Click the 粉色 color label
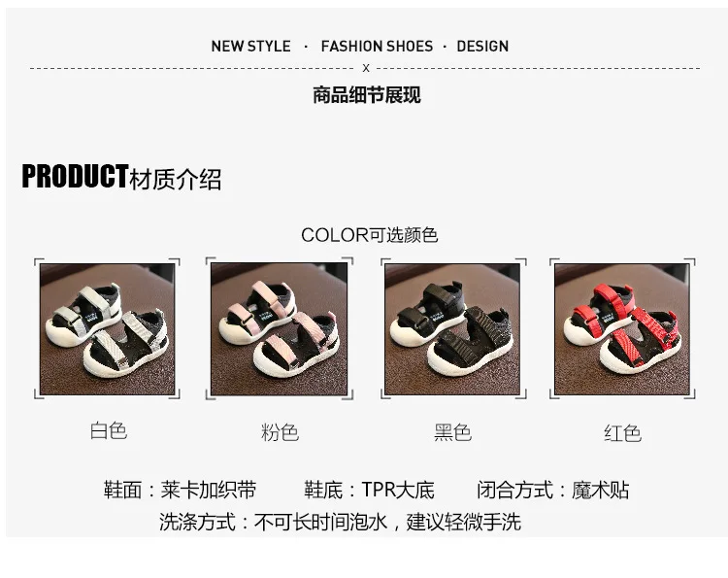 tap(280, 432)
